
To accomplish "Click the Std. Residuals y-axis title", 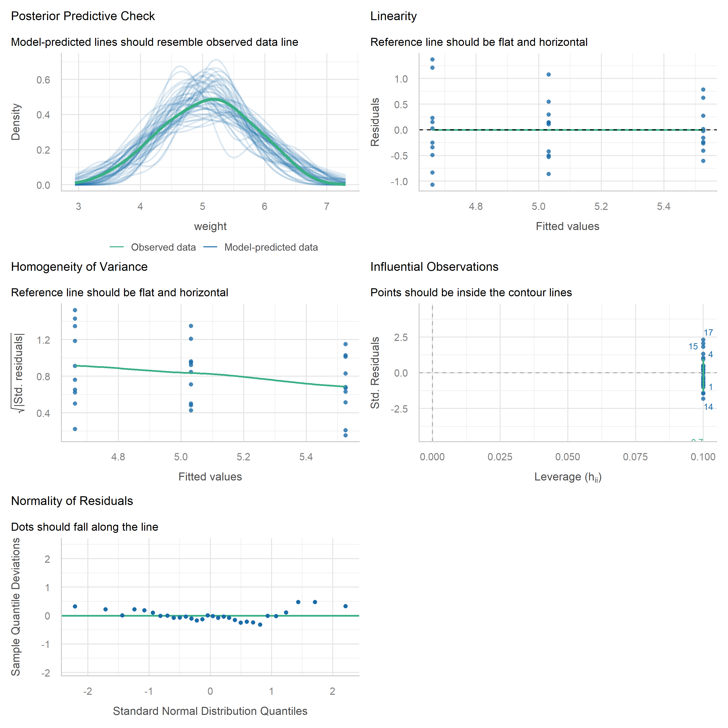I will pyautogui.click(x=375, y=373).
